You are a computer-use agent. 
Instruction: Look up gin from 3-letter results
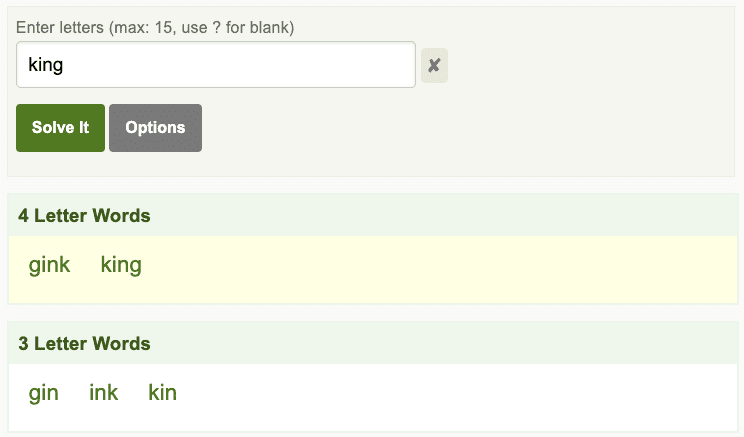coord(43,393)
